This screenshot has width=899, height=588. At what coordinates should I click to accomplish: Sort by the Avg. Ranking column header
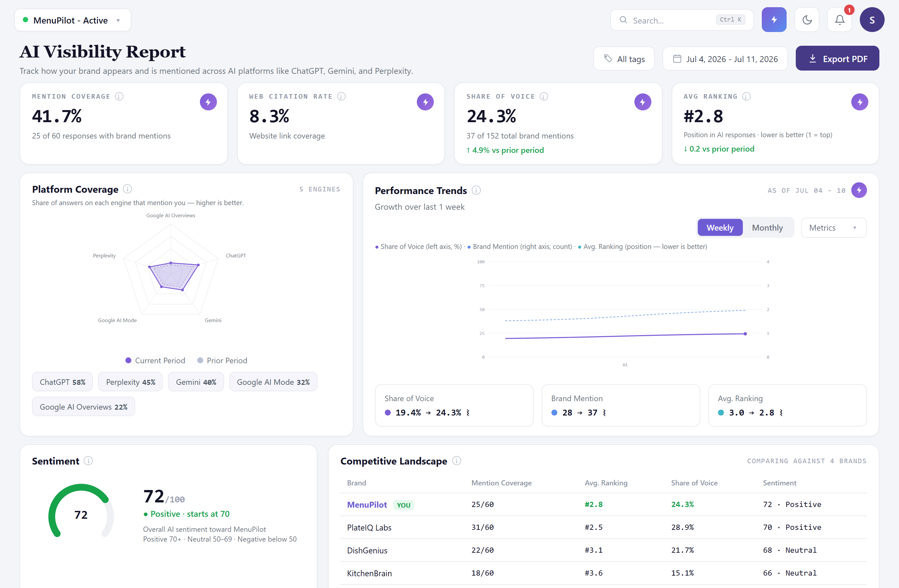point(606,482)
